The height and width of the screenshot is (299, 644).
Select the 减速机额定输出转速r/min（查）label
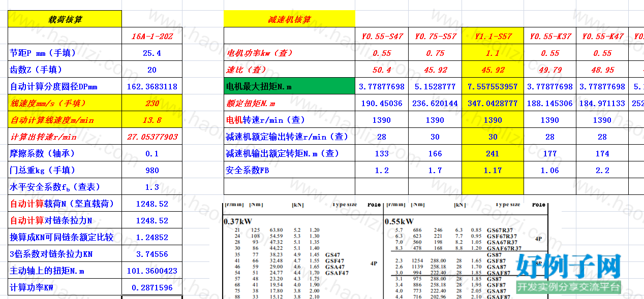tap(289, 137)
